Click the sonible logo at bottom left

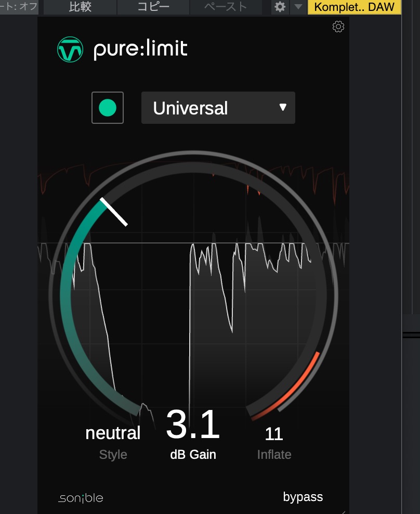pyautogui.click(x=81, y=498)
